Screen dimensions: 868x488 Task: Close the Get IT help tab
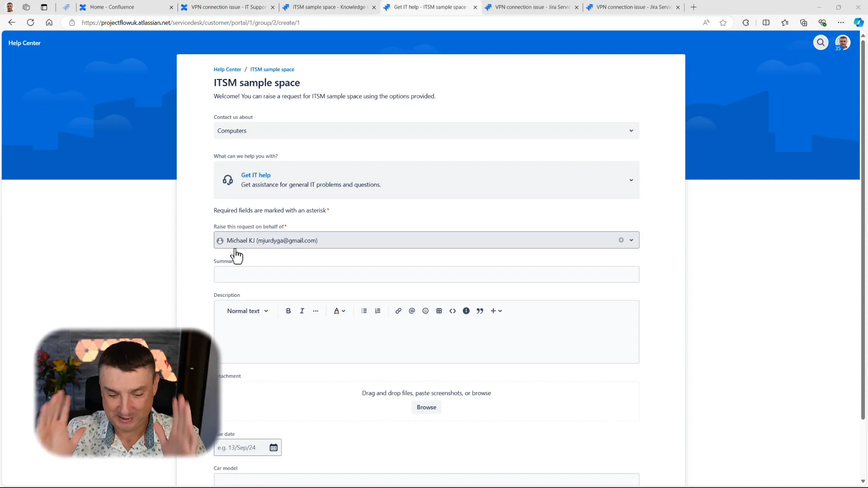475,7
